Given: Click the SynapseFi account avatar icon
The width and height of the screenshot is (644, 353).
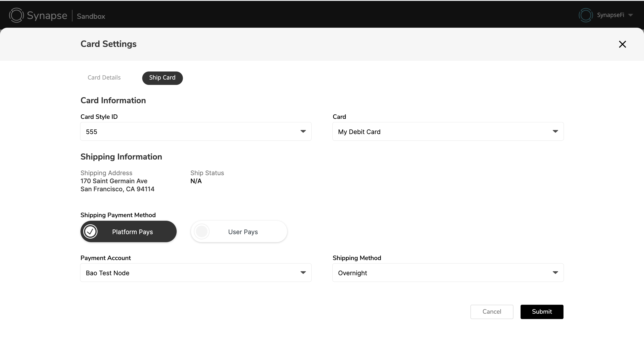Looking at the screenshot, I should (x=585, y=15).
